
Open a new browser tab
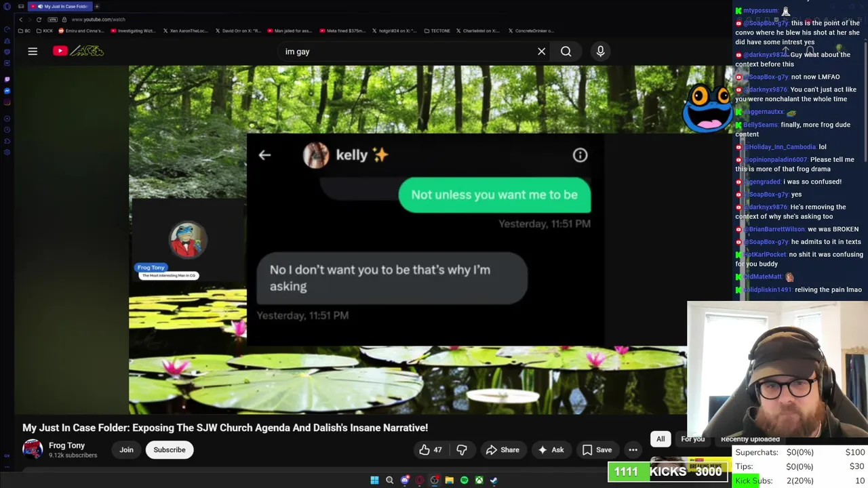point(97,7)
